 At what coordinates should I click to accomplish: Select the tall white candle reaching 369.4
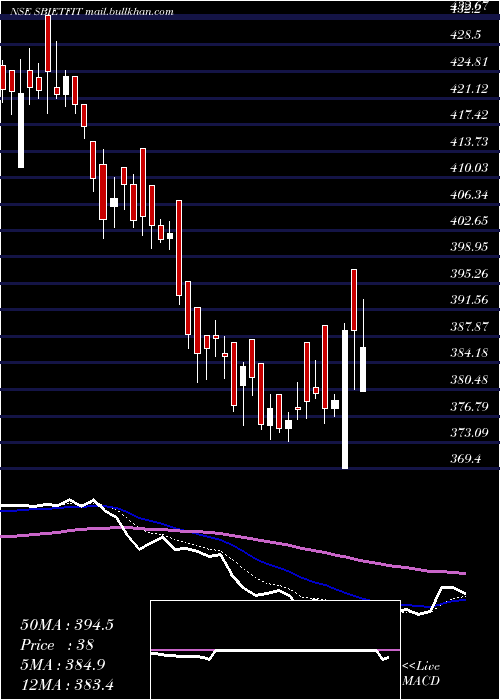point(345,399)
